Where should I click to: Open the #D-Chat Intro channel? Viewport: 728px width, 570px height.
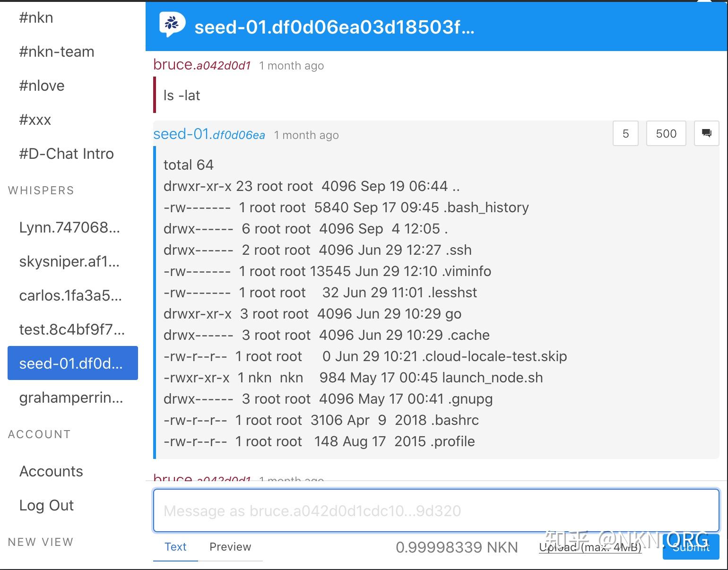(x=66, y=154)
